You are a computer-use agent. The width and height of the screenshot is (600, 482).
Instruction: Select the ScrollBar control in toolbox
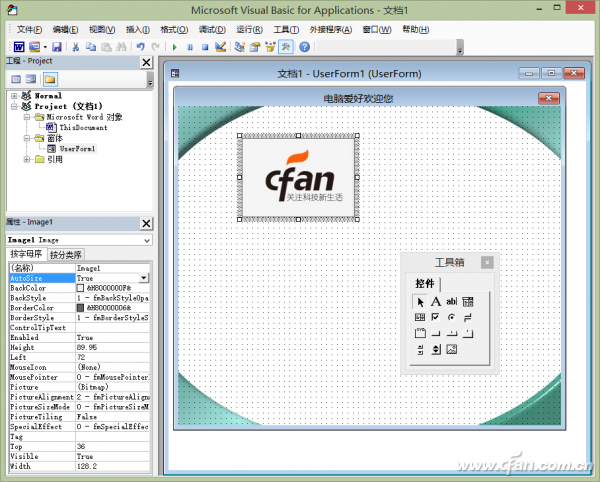[420, 349]
